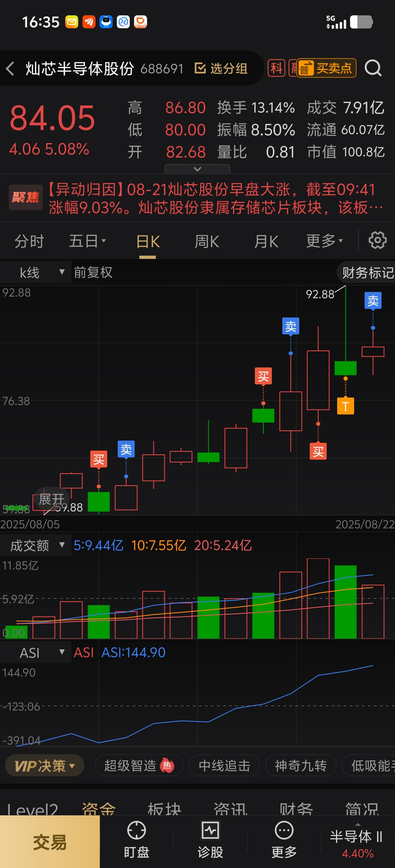
Task: Tap the current price 84.05
Action: 52,118
